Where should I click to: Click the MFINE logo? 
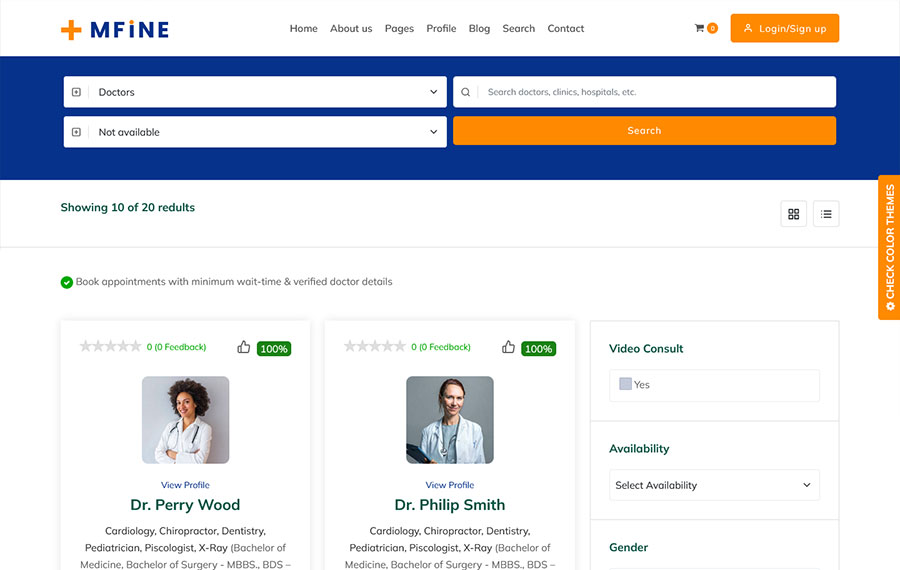click(x=114, y=29)
